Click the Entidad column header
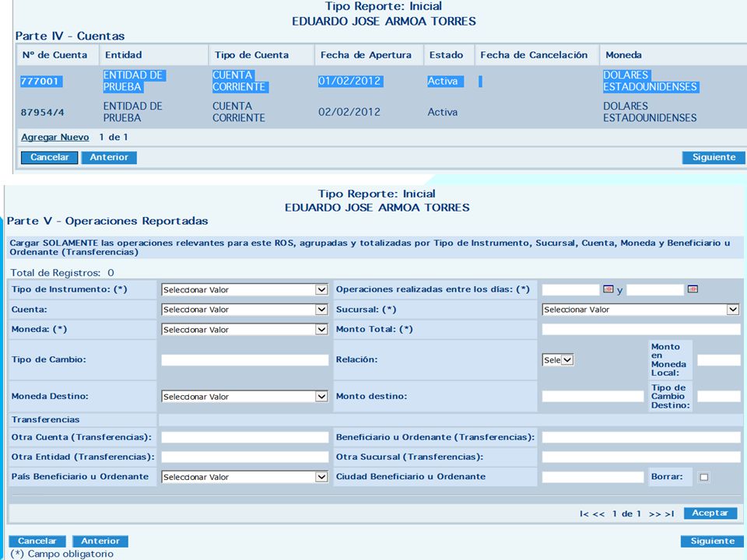Screen dimensions: 747x560 coord(124,54)
